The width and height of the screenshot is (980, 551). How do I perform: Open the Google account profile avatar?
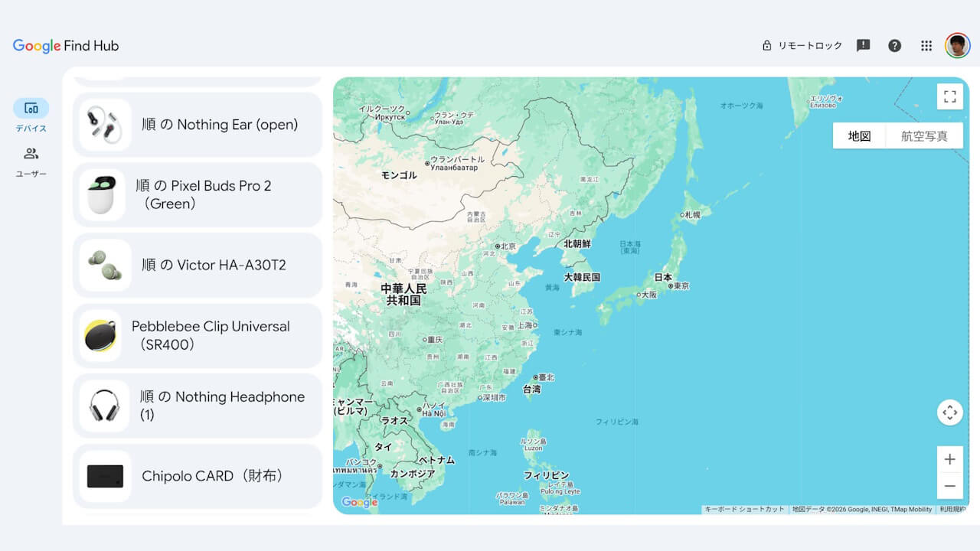coord(957,46)
